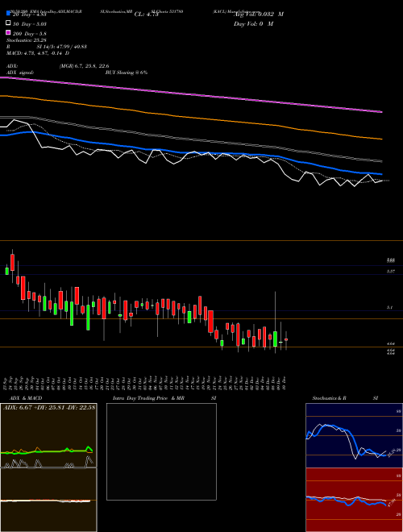
Task: Click the 'MACD: 4.73, 4.87, -0.14 D' line
Action: click(38, 53)
